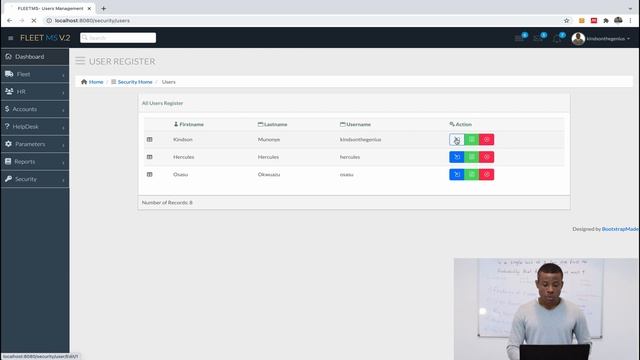Go to Home breadcrumb link
640x360 pixels.
[96, 82]
